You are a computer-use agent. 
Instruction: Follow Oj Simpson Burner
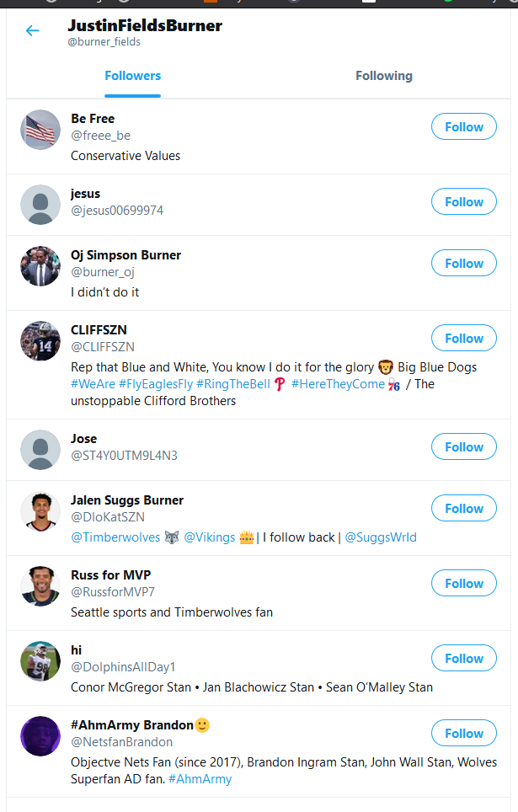tap(464, 264)
